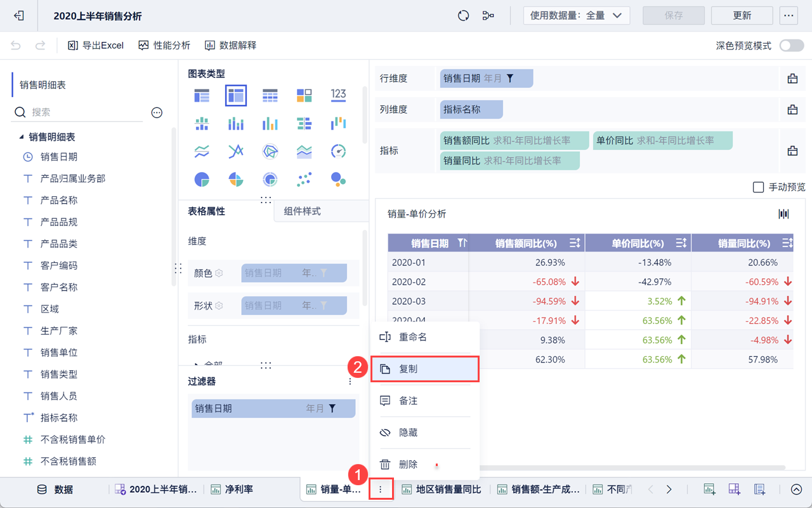Click the undo arrow icon
This screenshot has height=508, width=812.
click(x=16, y=46)
